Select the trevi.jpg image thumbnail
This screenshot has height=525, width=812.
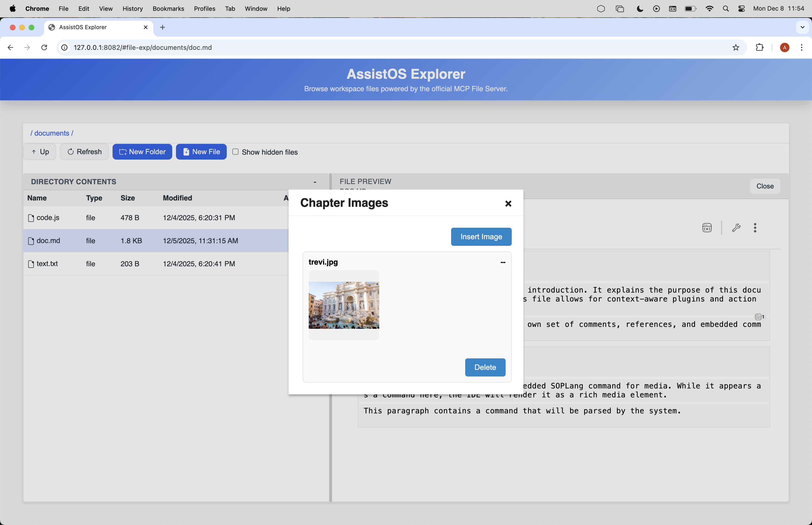click(x=344, y=304)
